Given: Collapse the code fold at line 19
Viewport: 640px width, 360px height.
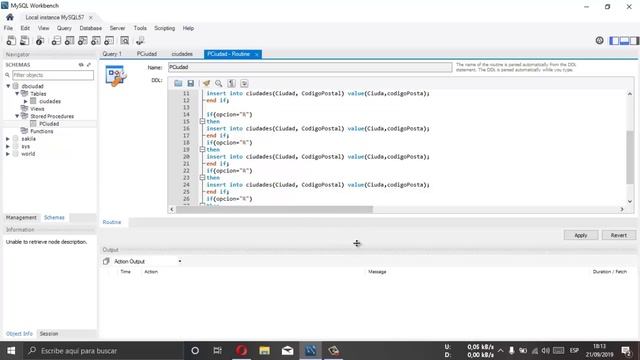Looking at the screenshot, I should (202, 149).
